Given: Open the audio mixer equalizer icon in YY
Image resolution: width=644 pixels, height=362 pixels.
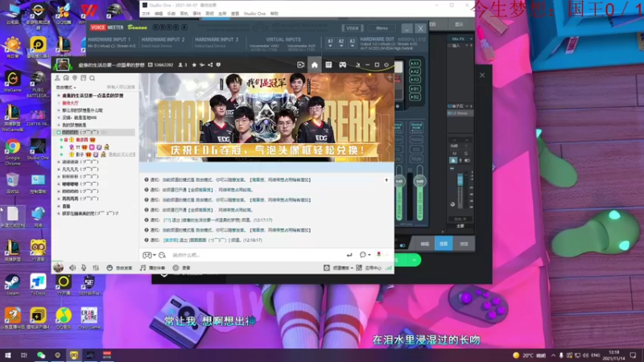Looking at the screenshot, I should pyautogui.click(x=96, y=268).
